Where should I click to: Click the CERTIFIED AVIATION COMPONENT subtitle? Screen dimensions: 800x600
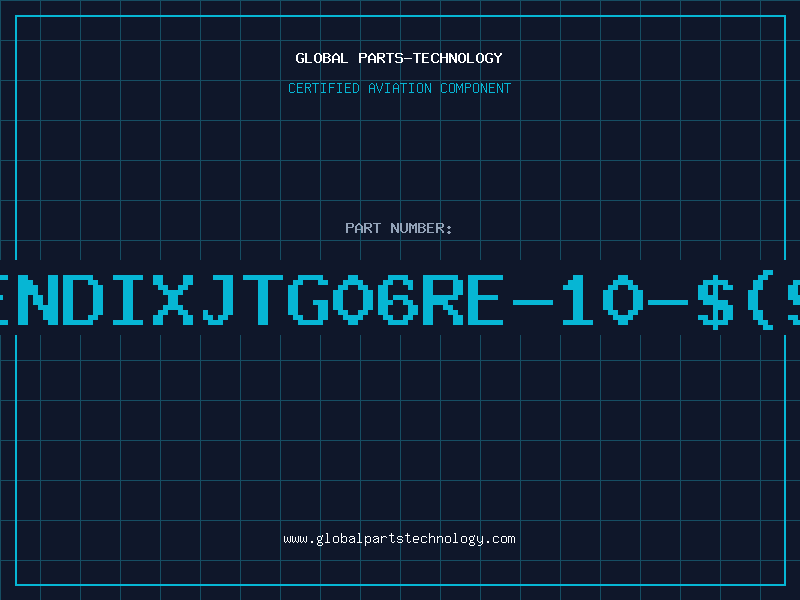pyautogui.click(x=399, y=88)
